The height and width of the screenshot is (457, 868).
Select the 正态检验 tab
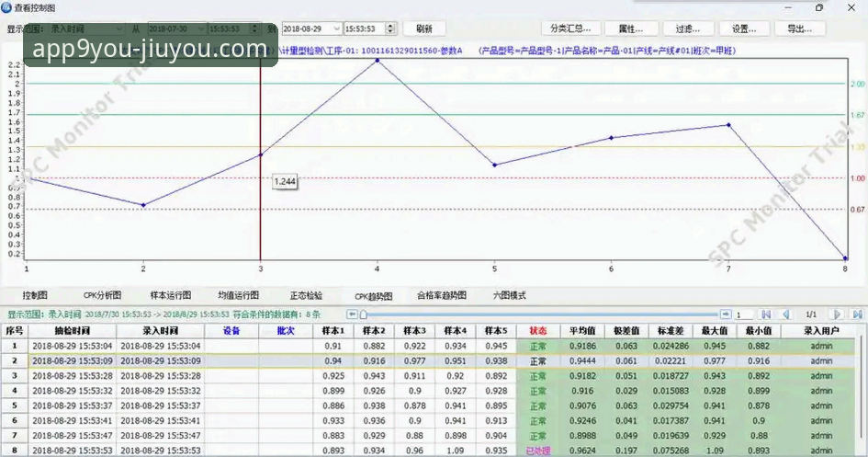tap(306, 295)
